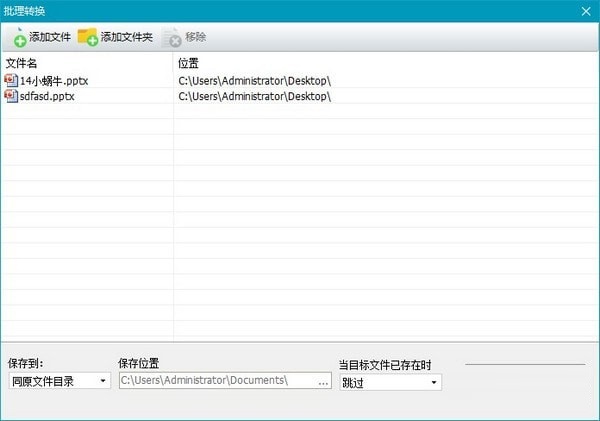The height and width of the screenshot is (421, 600).
Task: Select file sdfasd.pptx in list
Action: point(47,96)
